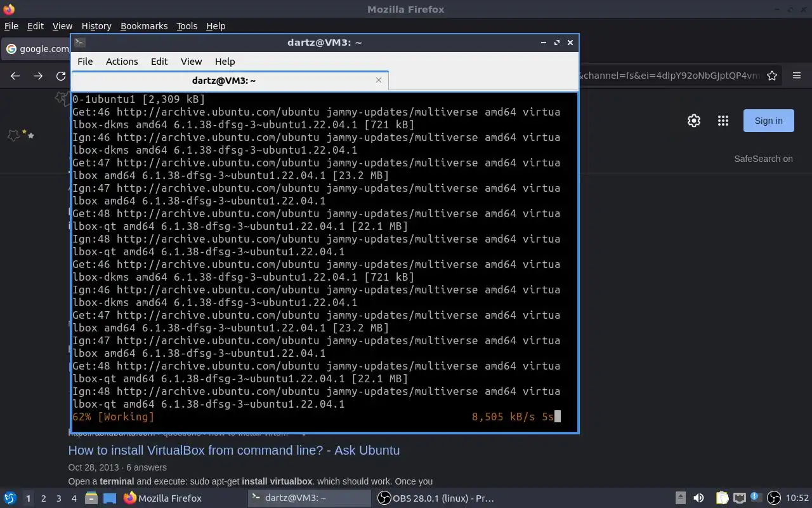Activate Mozilla Firefox taskbar entry
This screenshot has width=812, height=508.
[163, 498]
